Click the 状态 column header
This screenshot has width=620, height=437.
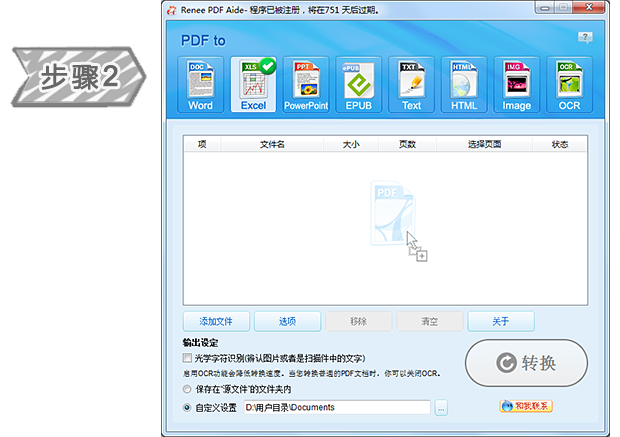(x=560, y=144)
